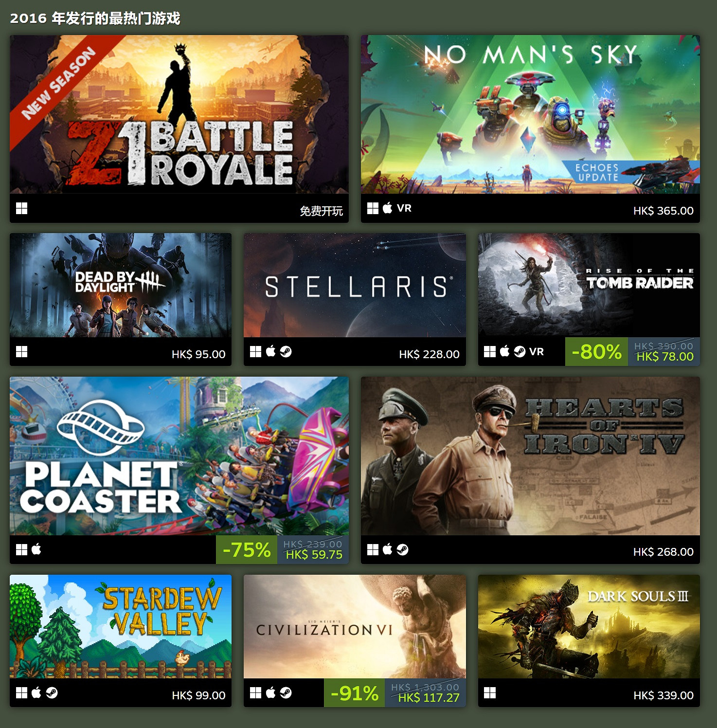The width and height of the screenshot is (717, 728).
Task: Open the Dead by Daylight capsule
Action: click(121, 285)
